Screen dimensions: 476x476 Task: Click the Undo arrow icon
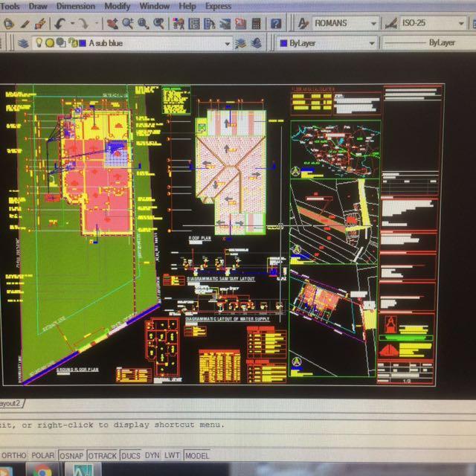pyautogui.click(x=61, y=24)
